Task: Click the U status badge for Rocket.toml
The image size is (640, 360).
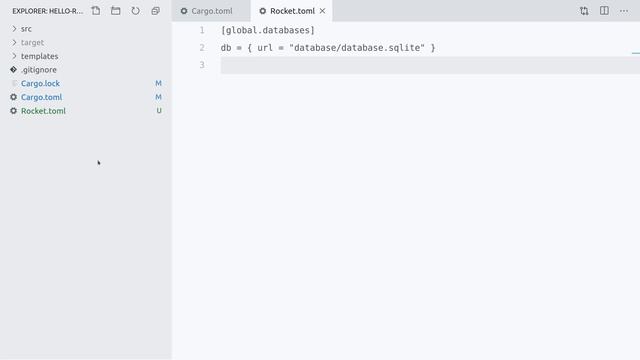Action: click(159, 111)
